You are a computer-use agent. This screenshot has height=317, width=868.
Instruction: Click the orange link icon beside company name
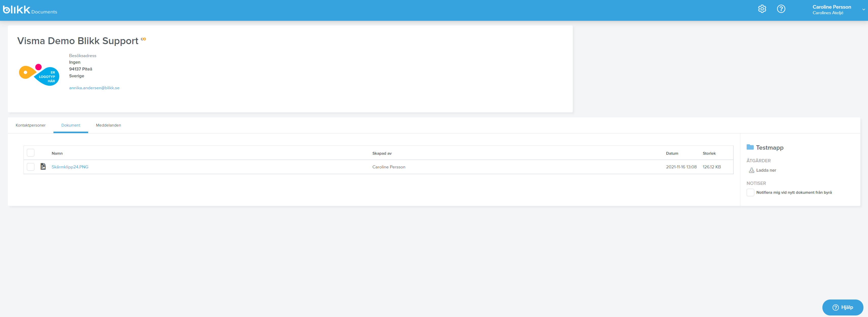point(144,39)
